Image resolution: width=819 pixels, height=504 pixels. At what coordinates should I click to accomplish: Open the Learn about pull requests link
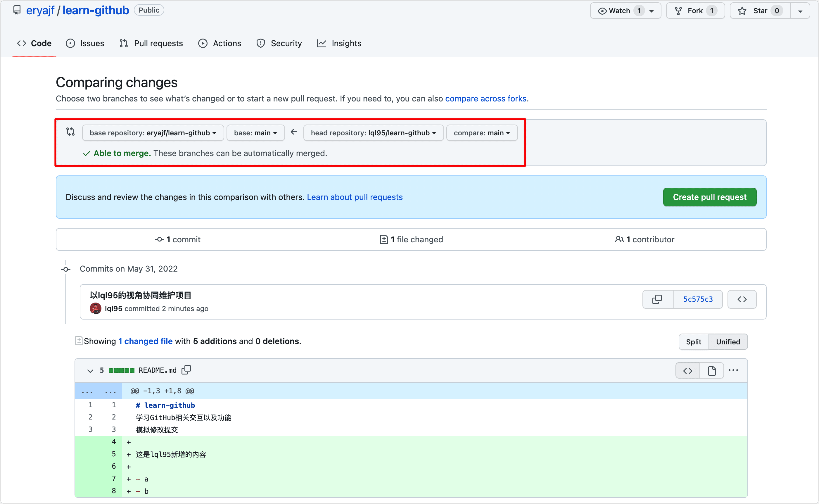pyautogui.click(x=355, y=197)
